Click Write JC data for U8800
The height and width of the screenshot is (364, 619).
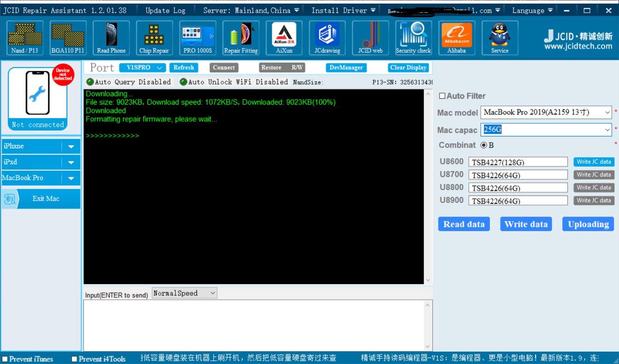coord(594,188)
